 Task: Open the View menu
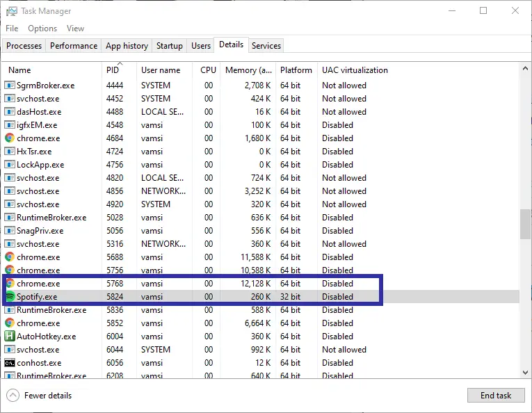coord(75,29)
